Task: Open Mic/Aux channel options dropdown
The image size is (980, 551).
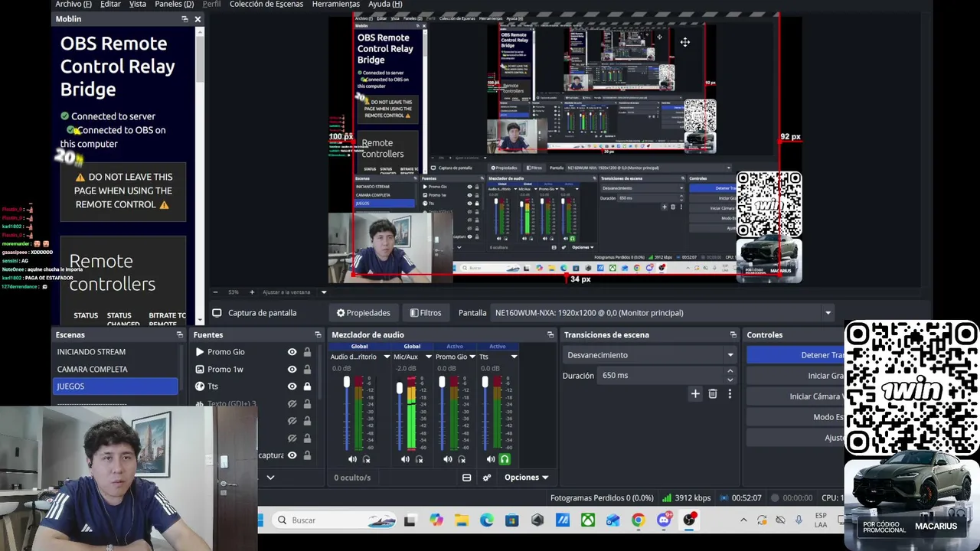Action: (x=428, y=357)
